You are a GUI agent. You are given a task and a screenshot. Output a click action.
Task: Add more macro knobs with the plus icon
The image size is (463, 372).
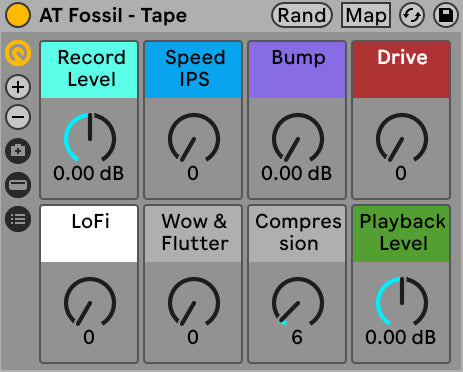click(x=18, y=87)
